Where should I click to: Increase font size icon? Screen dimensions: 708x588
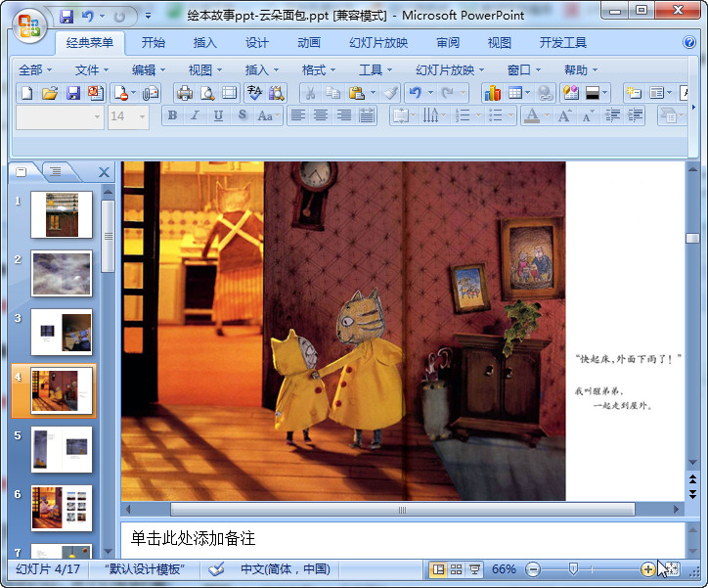pos(565,115)
